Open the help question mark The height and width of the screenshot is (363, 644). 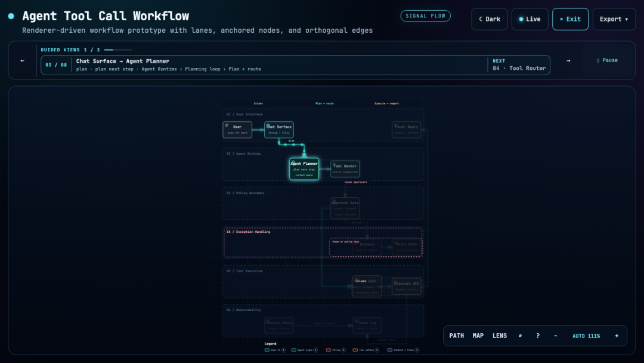tap(538, 336)
